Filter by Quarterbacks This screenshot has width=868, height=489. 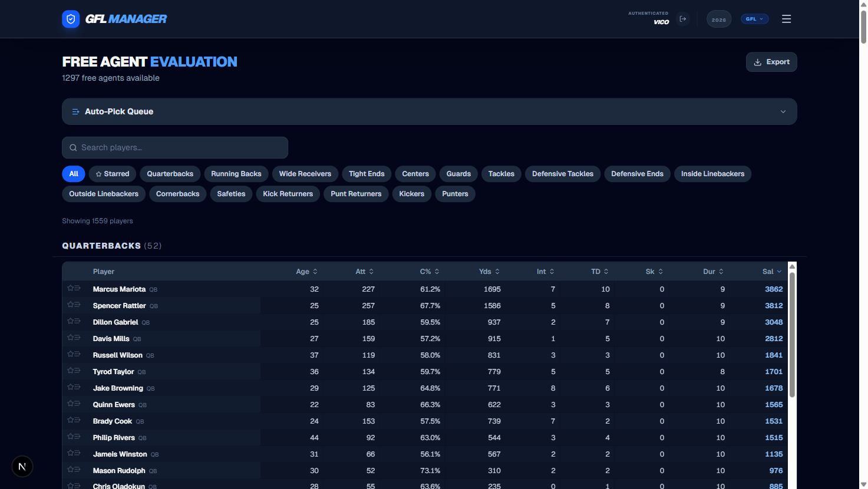tap(170, 174)
